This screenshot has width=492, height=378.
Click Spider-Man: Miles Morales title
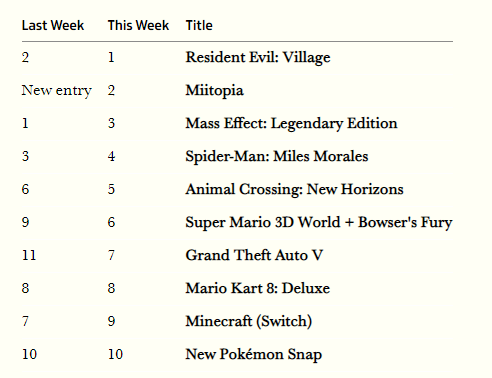coord(277,156)
